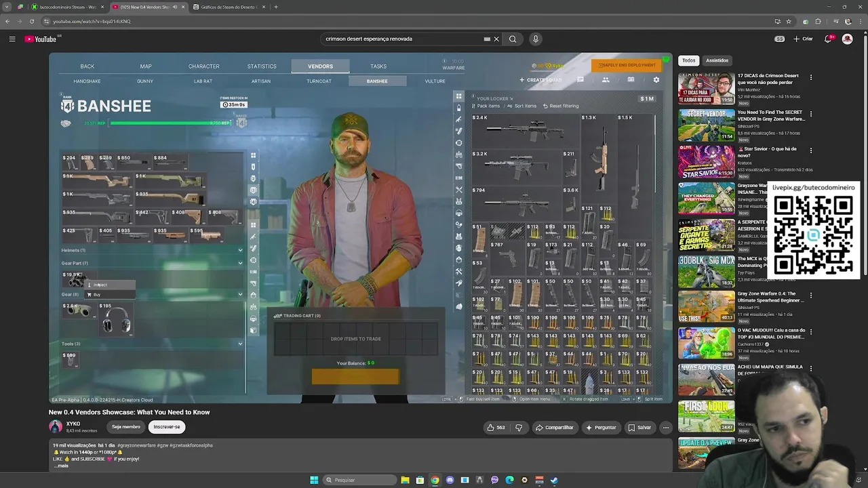Click SAFELY END DEPLOYMENT button
The image size is (868, 488).
(x=627, y=65)
